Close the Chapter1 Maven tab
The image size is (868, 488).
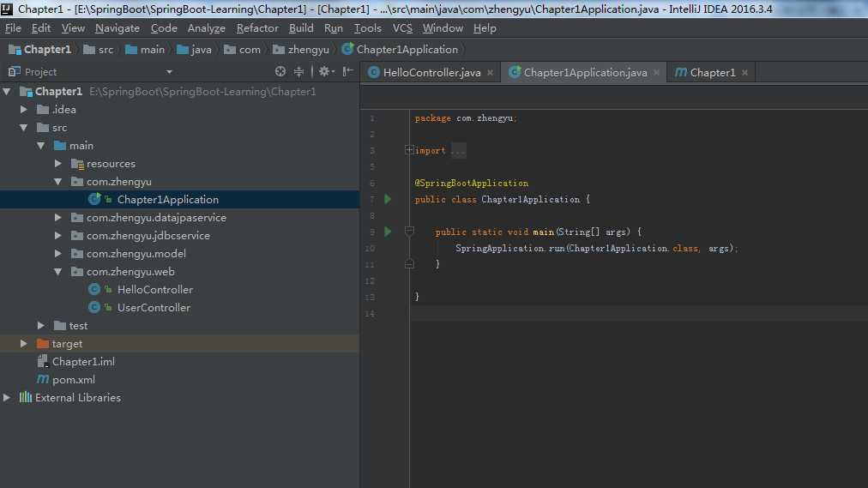click(745, 73)
